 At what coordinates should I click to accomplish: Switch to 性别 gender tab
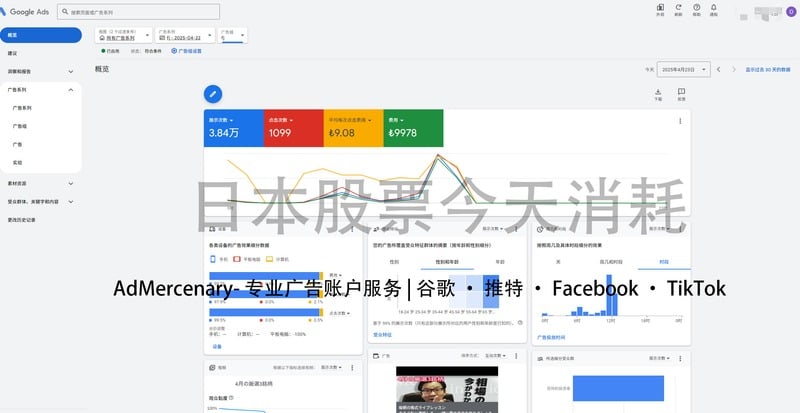tap(394, 262)
